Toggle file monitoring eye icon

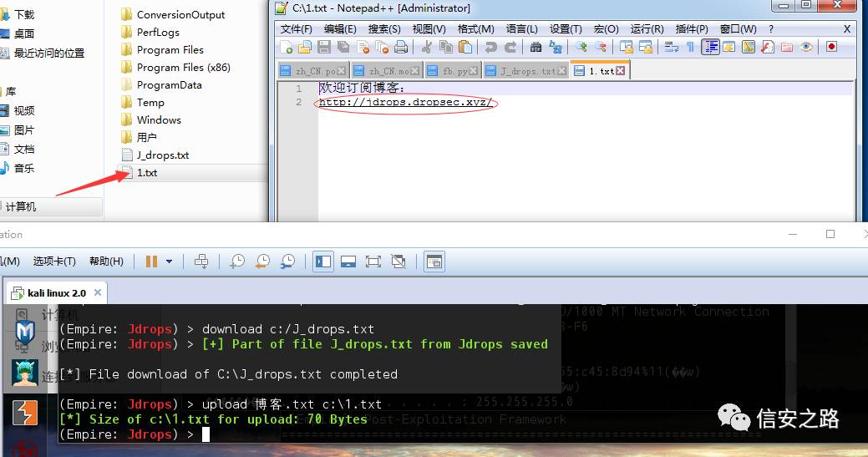tap(806, 47)
